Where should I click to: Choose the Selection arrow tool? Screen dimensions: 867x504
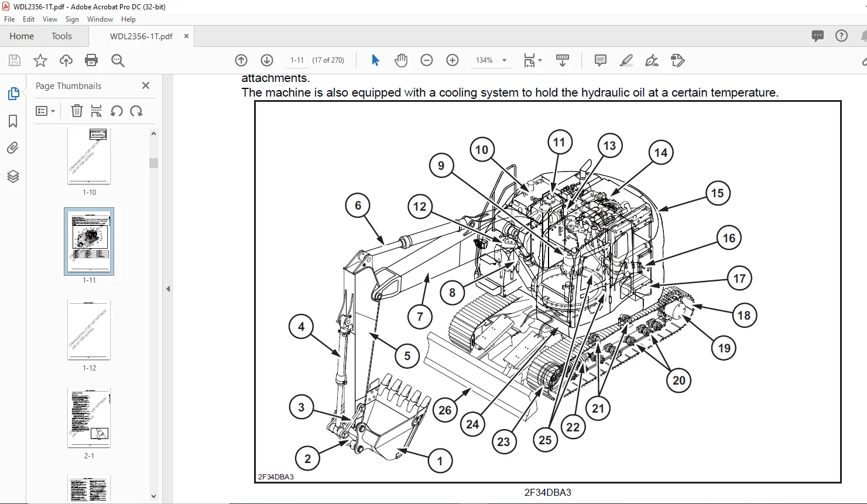(x=375, y=60)
